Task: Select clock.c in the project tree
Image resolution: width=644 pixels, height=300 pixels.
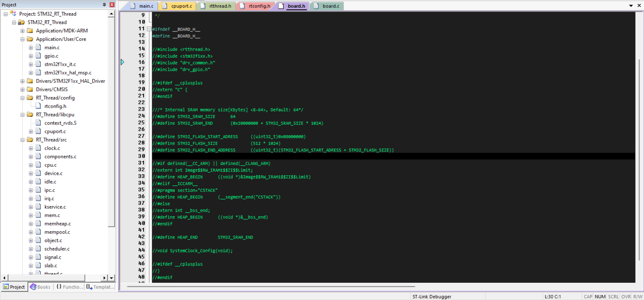Action: pyautogui.click(x=52, y=148)
